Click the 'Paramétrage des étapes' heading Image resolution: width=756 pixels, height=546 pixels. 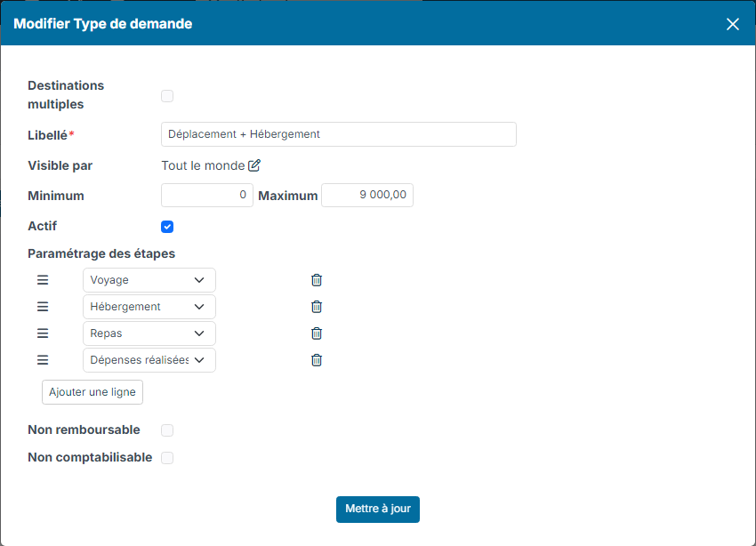coord(101,253)
